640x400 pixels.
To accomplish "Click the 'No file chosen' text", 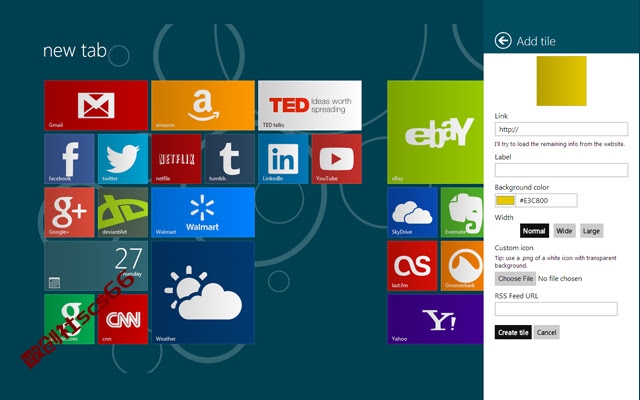I will (560, 278).
